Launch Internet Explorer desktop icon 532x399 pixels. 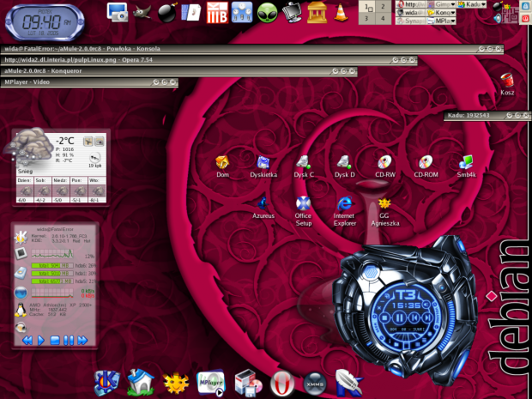pyautogui.click(x=345, y=211)
